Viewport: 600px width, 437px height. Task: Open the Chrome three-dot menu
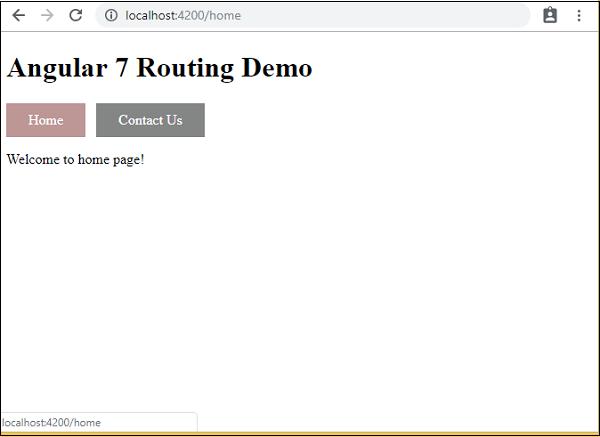click(x=579, y=16)
